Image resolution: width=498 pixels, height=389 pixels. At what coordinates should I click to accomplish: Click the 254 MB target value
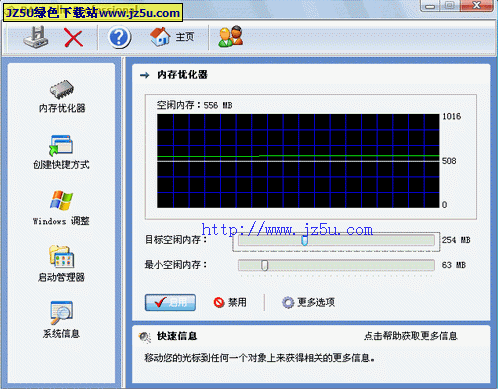click(x=456, y=240)
